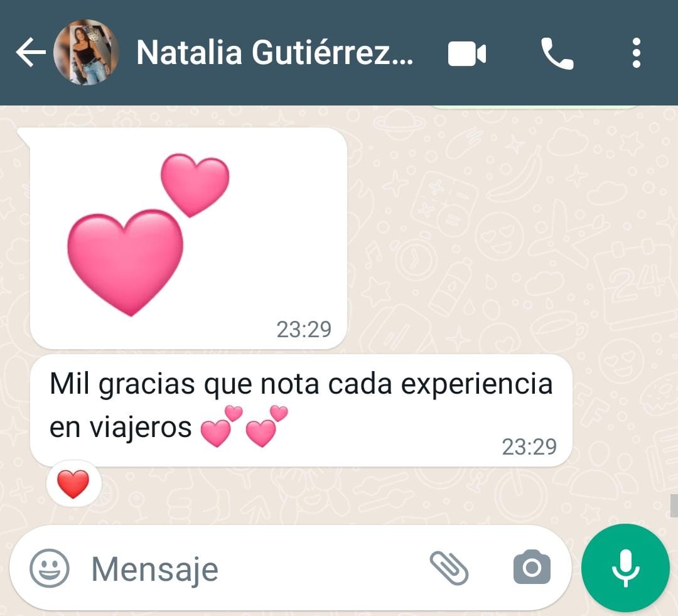
Task: Attach a file with the paperclip icon
Action: [449, 568]
